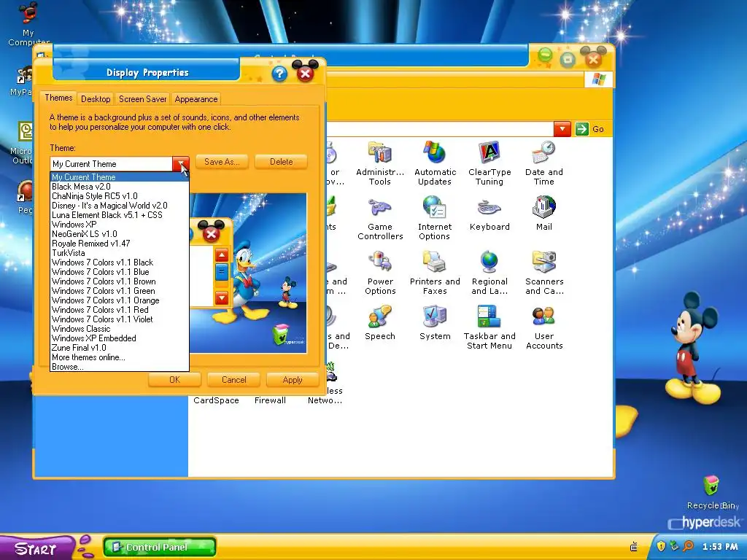Viewport: 747px width, 560px height.
Task: Choose Browse... in theme list
Action: pyautogui.click(x=120, y=367)
